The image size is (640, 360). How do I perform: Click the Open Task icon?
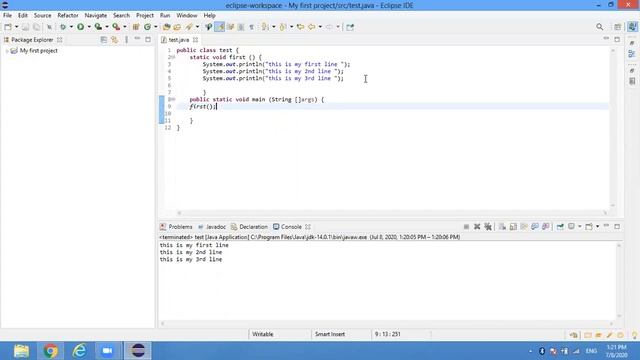[x=177, y=27]
